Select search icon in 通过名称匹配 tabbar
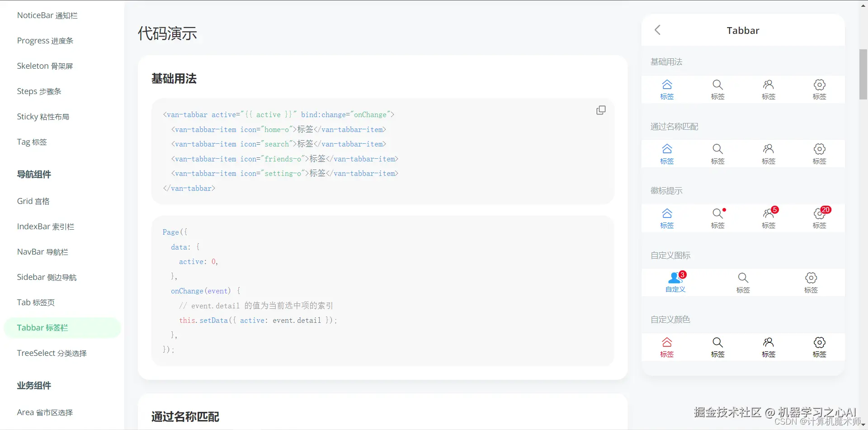 [x=717, y=149]
